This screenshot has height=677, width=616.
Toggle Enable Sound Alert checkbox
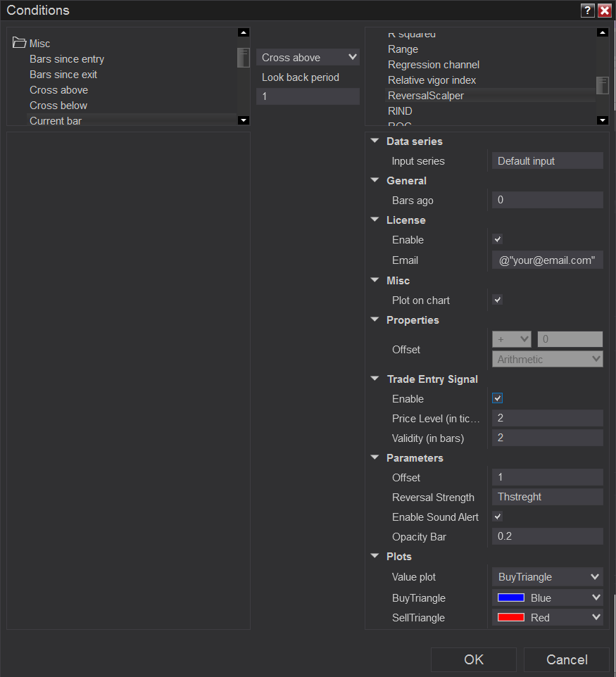(498, 517)
